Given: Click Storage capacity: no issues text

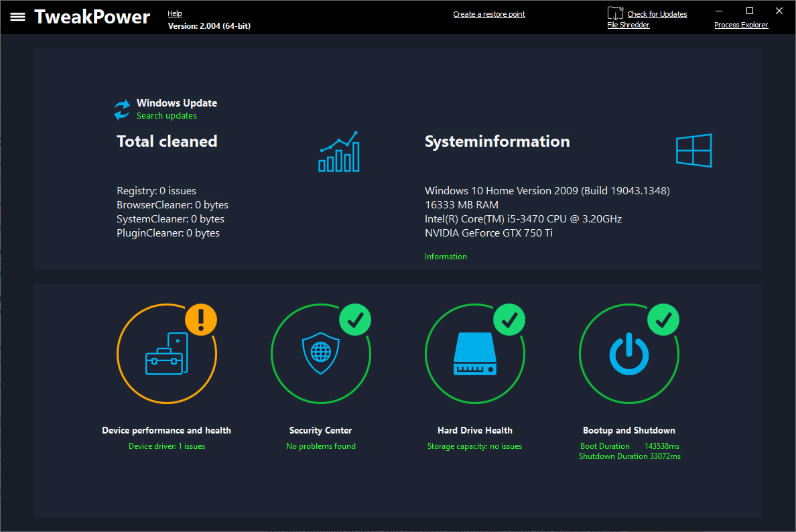Looking at the screenshot, I should tap(474, 446).
